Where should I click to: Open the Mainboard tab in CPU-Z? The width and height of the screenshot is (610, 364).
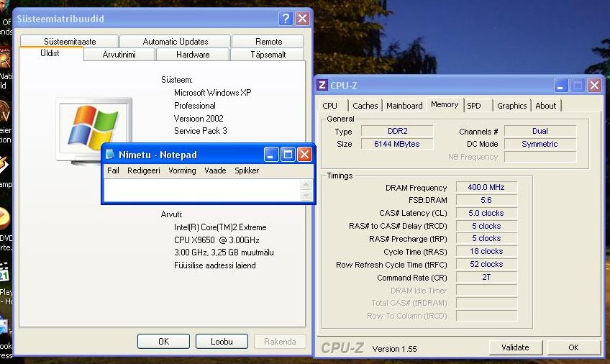click(x=404, y=106)
